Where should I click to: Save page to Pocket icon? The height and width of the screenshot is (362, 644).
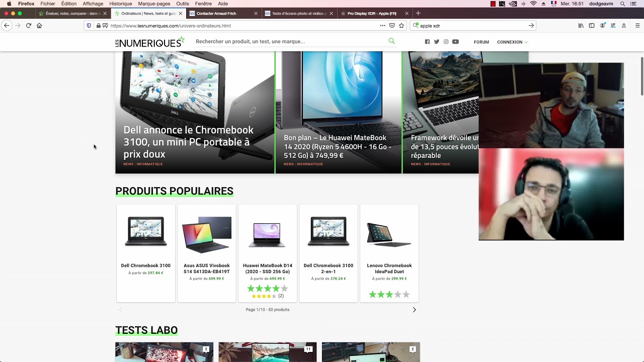pos(392,26)
